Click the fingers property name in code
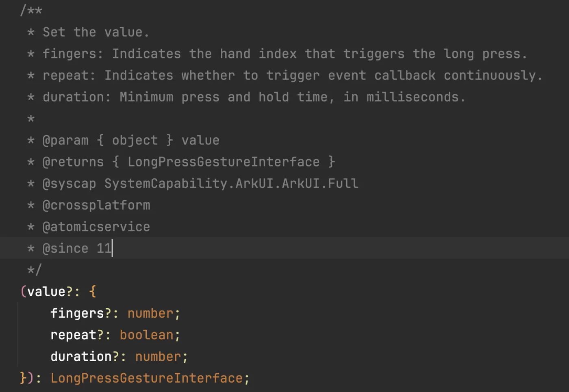569x392 pixels. [x=77, y=313]
